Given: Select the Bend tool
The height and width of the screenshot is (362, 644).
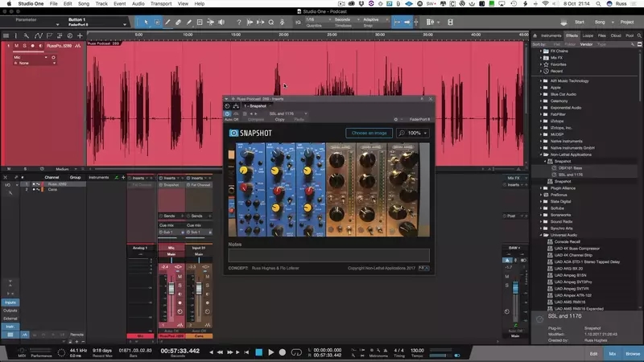Looking at the screenshot, I should point(210,23).
